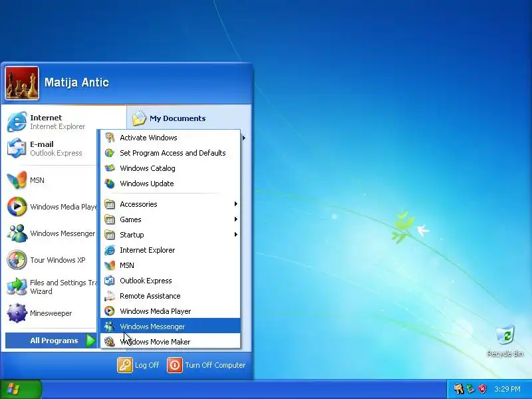Image resolution: width=532 pixels, height=399 pixels.
Task: Click Windows Media Player icon in All Programs
Action: click(110, 311)
